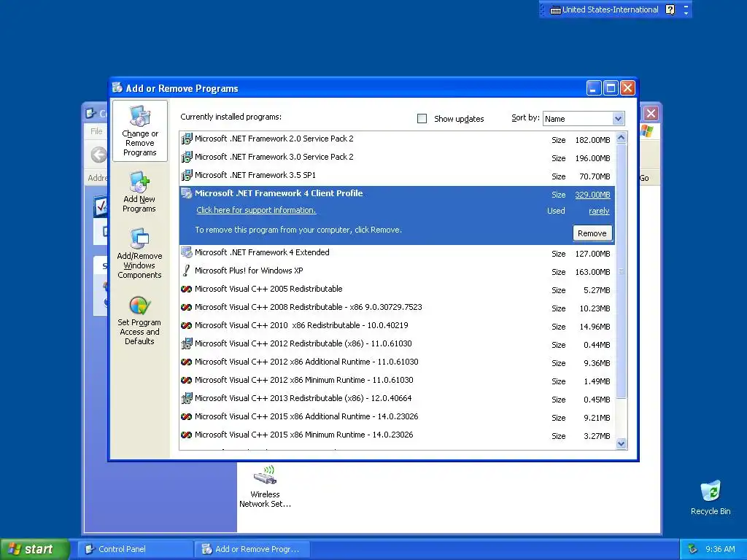Click the language bar help icon

(x=670, y=9)
